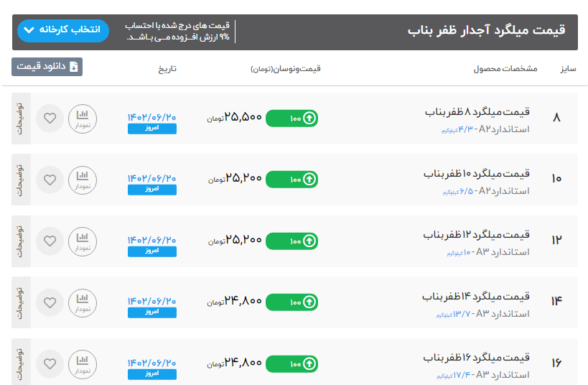Open chart icon for size 10 rebar
The image size is (588, 385).
[82, 180]
